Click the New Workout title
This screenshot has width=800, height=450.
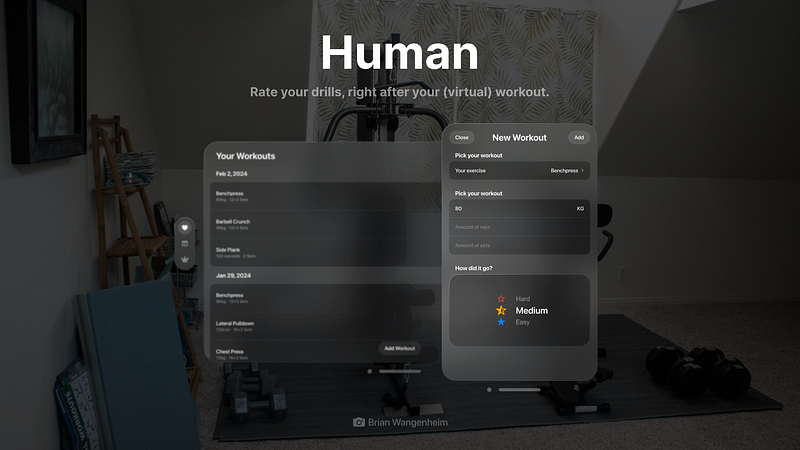pyautogui.click(x=519, y=138)
